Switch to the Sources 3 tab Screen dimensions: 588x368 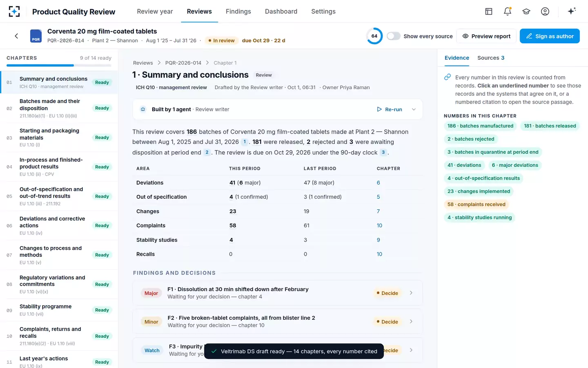[491, 58]
